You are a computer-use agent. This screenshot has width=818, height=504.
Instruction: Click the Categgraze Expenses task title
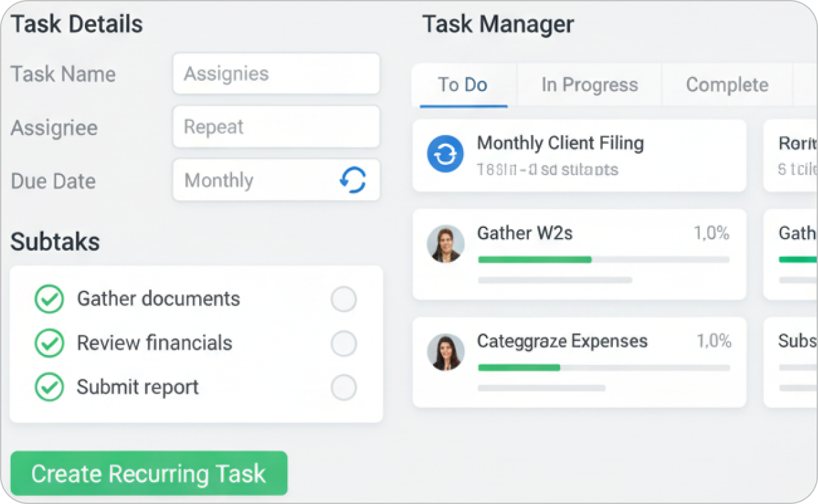562,341
